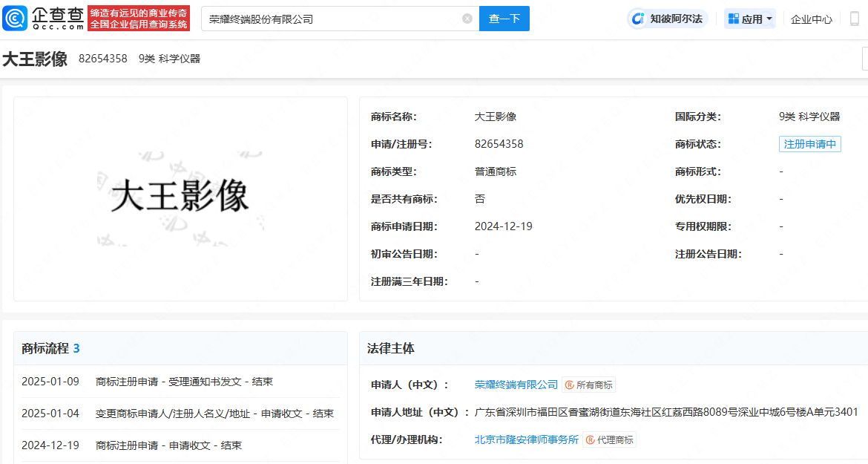Click the 商标流程 section heading
This screenshot has width=868, height=464.
click(x=45, y=348)
